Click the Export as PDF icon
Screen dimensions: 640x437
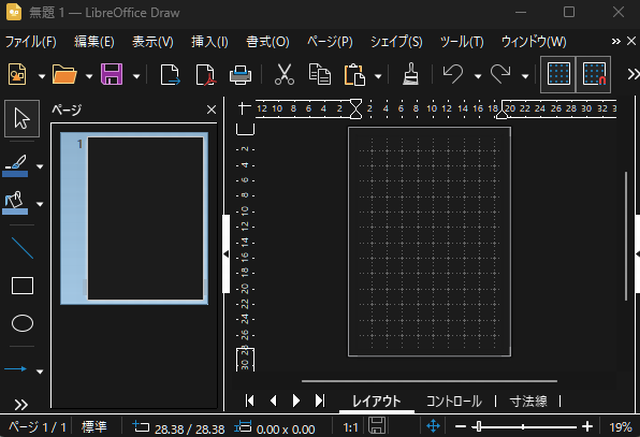click(204, 75)
